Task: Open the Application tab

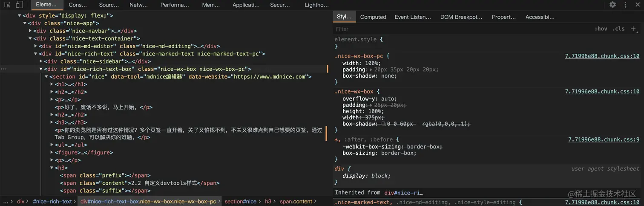Action: [x=246, y=5]
